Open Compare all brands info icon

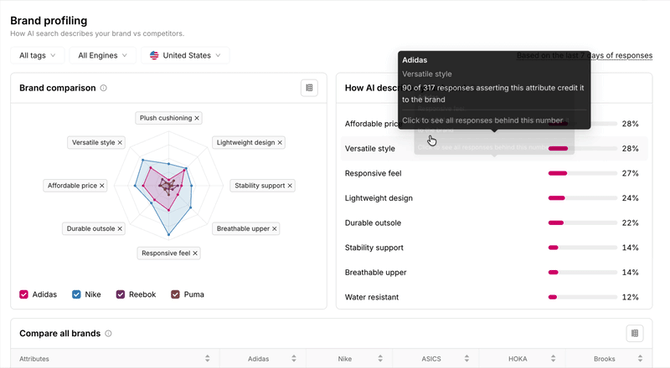point(109,333)
